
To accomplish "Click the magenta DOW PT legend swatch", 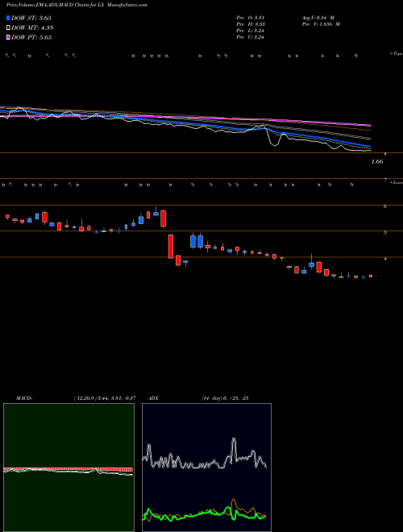I will 9,37.
